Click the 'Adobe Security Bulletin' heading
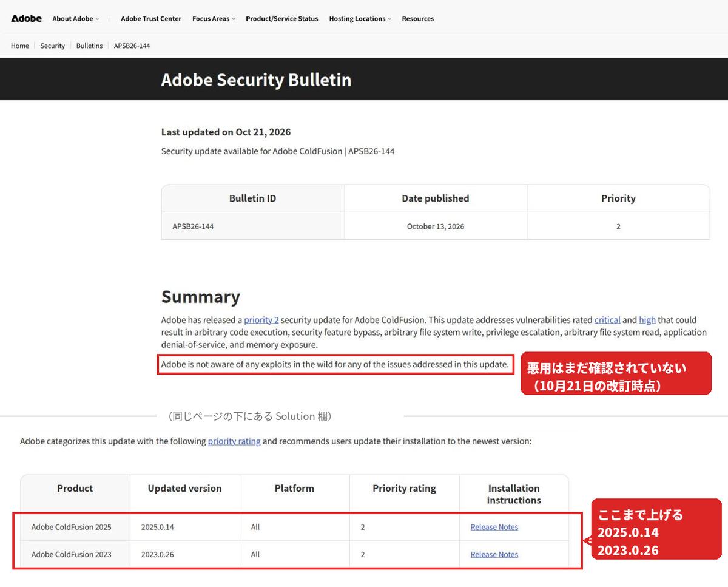Screen dimensions: 728x587 coord(256,80)
